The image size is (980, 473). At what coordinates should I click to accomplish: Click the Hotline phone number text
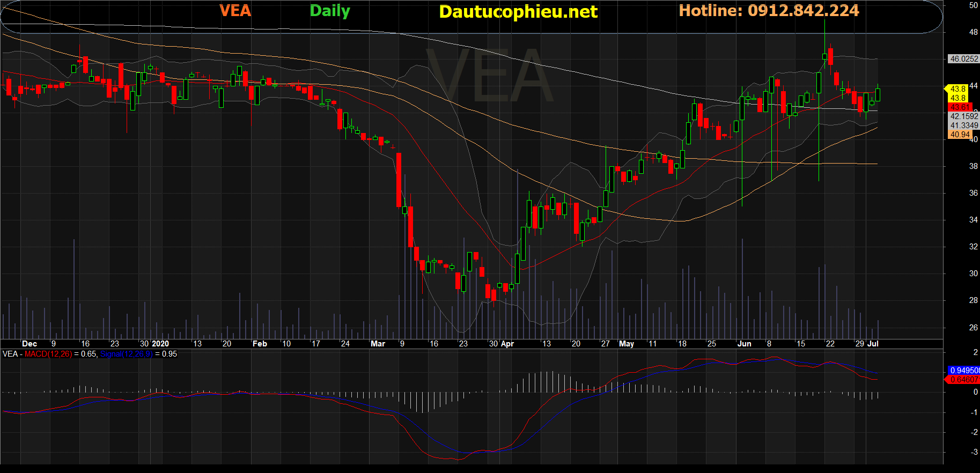769,11
